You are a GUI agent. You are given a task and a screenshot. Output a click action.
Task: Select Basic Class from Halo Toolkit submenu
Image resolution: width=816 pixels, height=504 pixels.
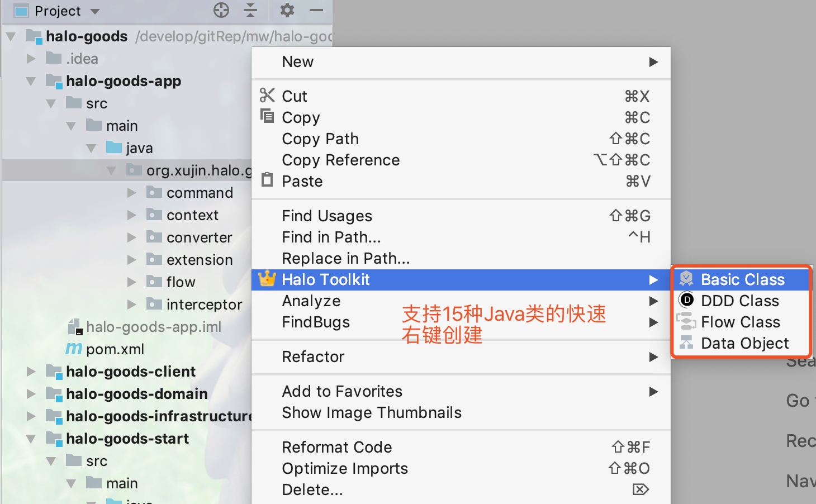point(742,279)
